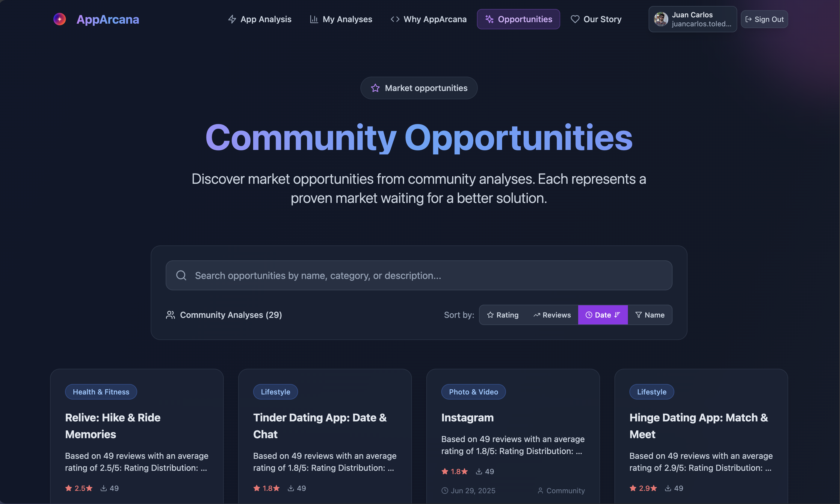Click the Community Analyses people icon
This screenshot has width=840, height=504.
(170, 315)
